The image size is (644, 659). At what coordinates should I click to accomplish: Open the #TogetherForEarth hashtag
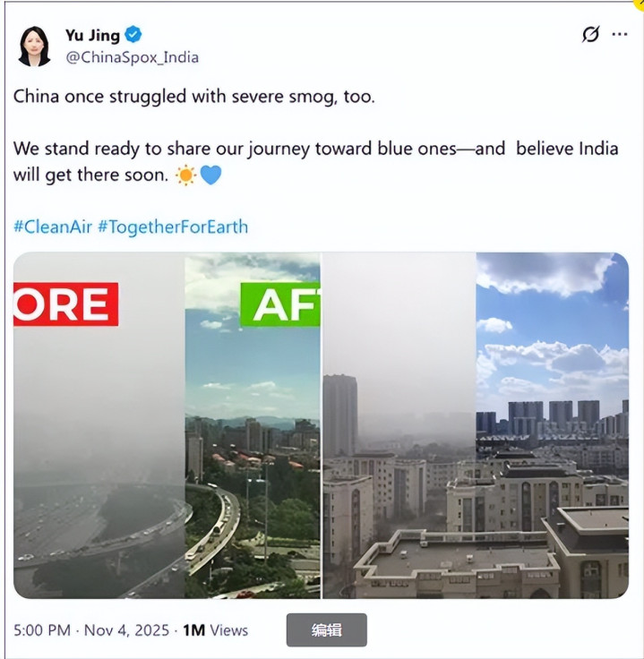point(173,227)
